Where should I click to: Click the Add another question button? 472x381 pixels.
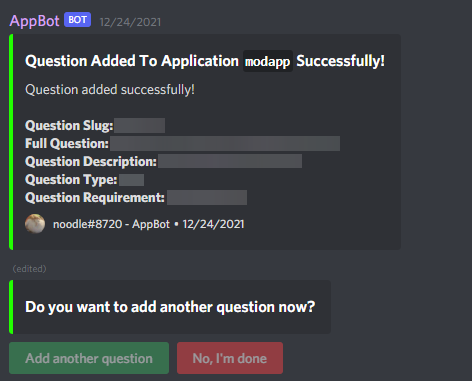click(x=89, y=358)
